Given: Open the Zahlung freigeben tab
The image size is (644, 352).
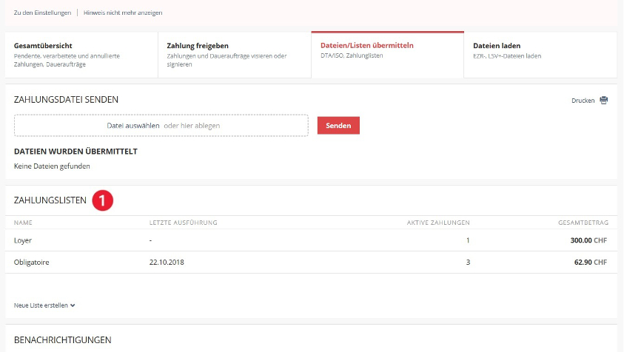Looking at the screenshot, I should point(234,55).
